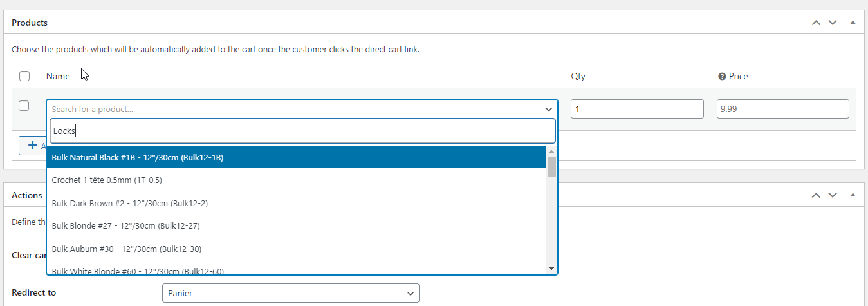Move Actions panel down with arrow icon

[833, 195]
